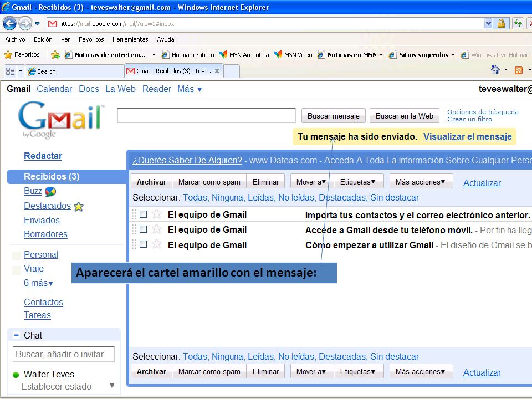Click the browser Back arrow button
This screenshot has width=532, height=399.
[9, 23]
